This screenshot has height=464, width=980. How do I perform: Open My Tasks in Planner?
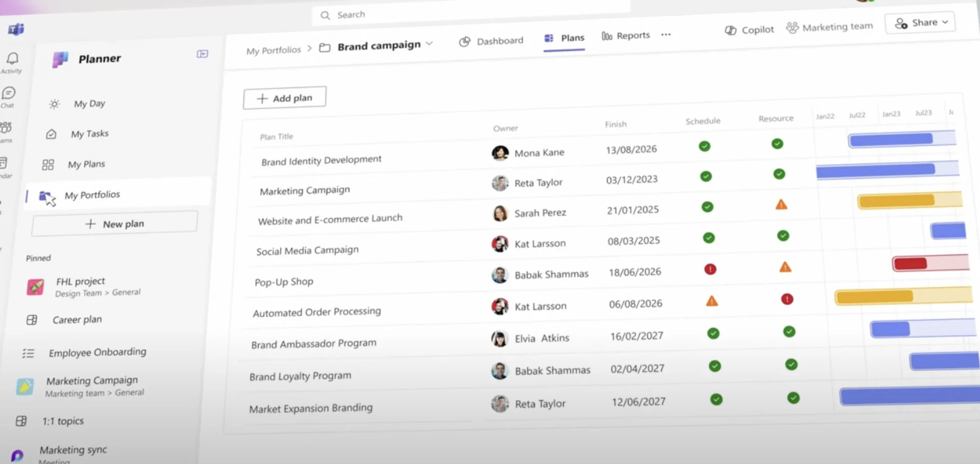(x=90, y=134)
